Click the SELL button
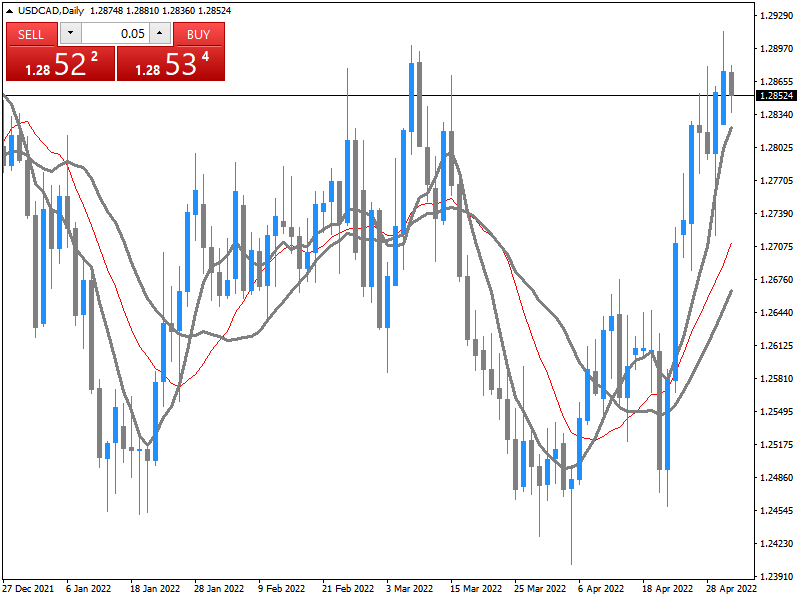Screen dimensions: 800x600 click(31, 34)
